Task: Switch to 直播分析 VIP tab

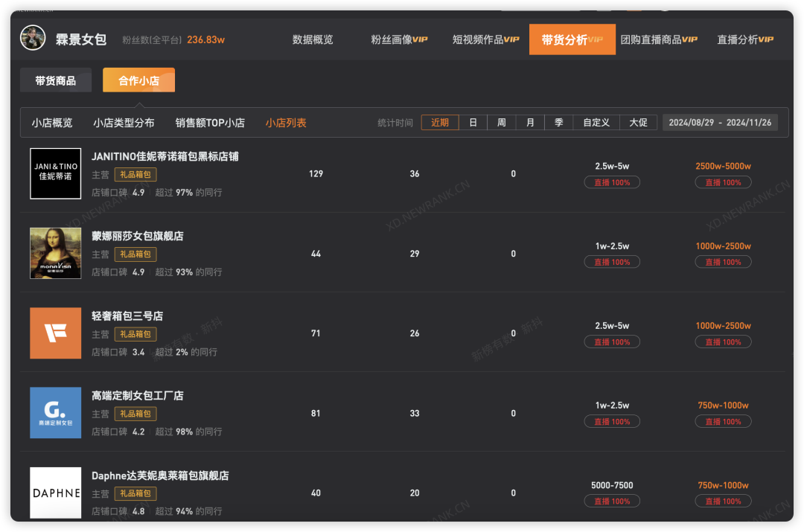Action: pyautogui.click(x=745, y=39)
